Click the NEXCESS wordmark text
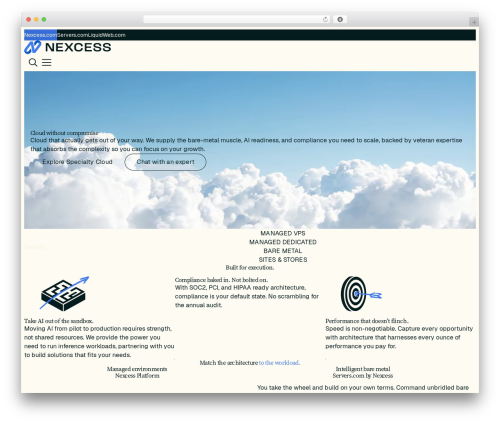This screenshot has width=500, height=423. (x=78, y=47)
